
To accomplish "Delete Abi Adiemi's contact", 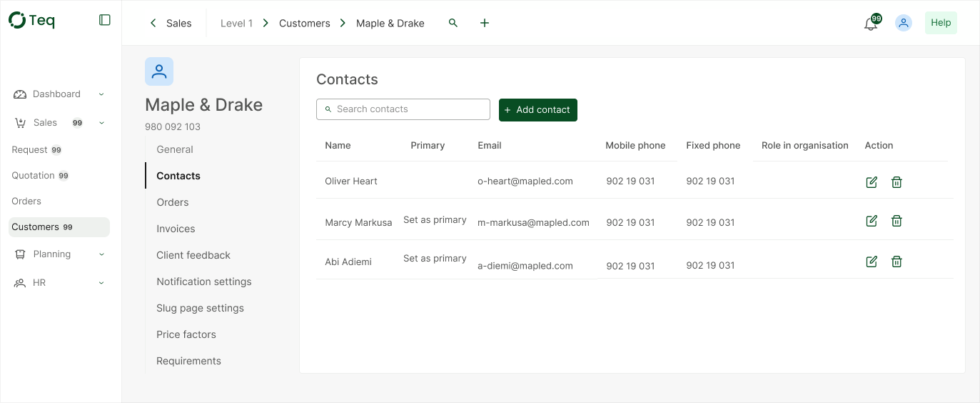I will pos(897,262).
